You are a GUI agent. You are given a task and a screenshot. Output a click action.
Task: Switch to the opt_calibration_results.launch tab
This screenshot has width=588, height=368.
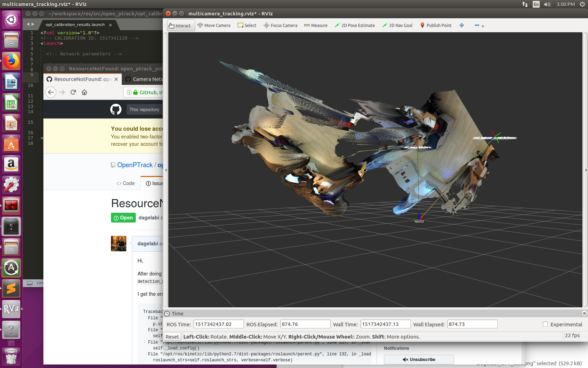[x=75, y=25]
